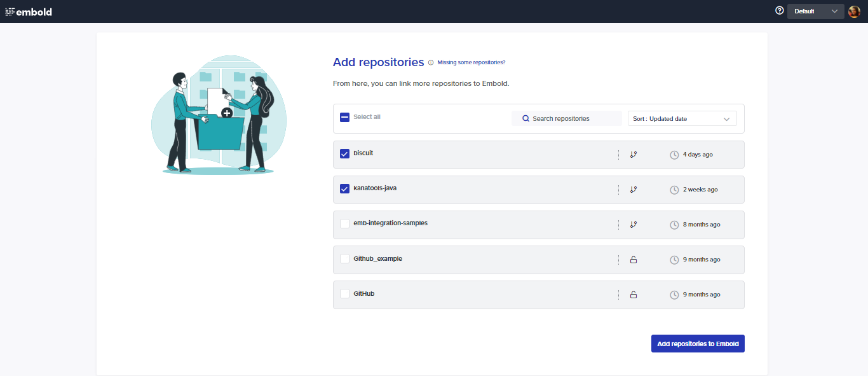Toggle the Select all checkbox
Image resolution: width=868 pixels, height=376 pixels.
click(x=344, y=117)
